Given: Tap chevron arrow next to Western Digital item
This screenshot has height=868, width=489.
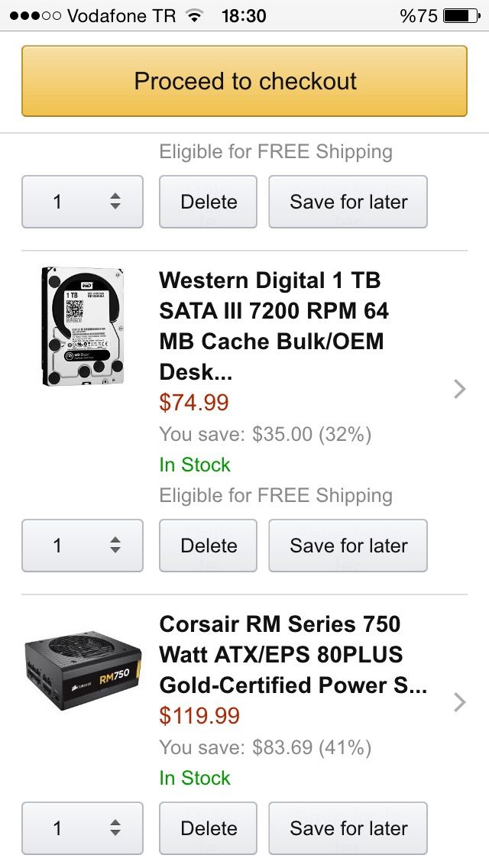Looking at the screenshot, I should coord(459,389).
